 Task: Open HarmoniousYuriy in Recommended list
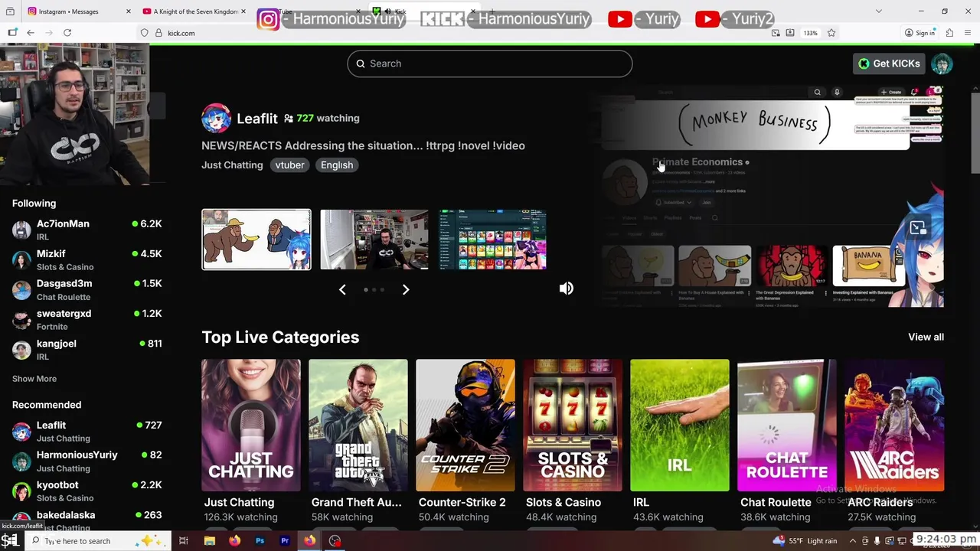[87, 461]
